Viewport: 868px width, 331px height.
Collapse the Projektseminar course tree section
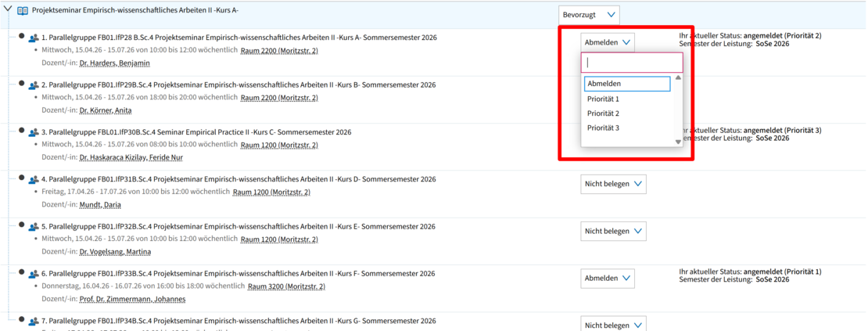coord(8,11)
